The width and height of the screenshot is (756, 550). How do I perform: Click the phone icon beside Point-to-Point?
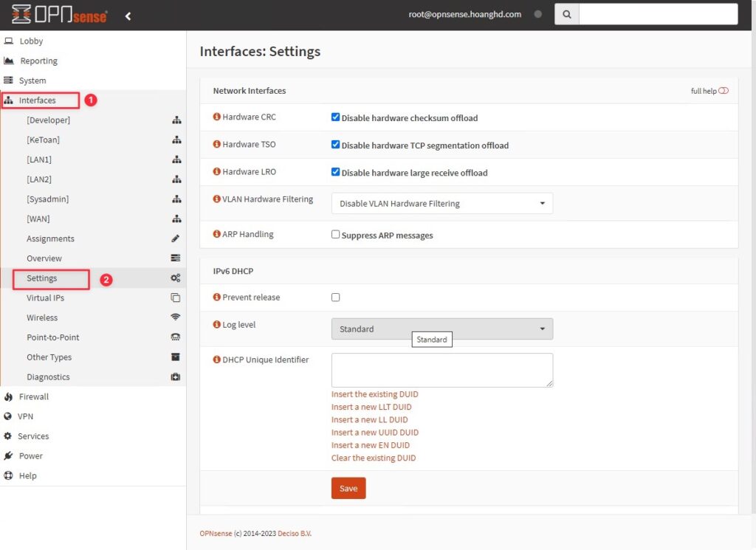pos(176,337)
